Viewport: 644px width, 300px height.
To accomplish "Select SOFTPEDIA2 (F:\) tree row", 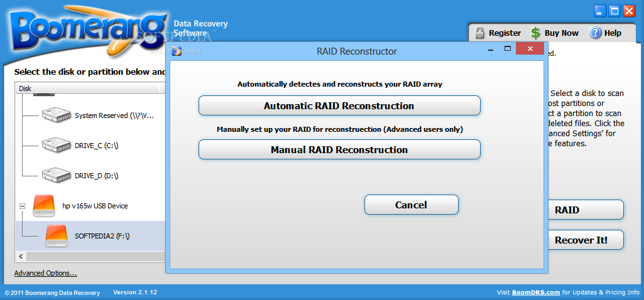I will (x=90, y=236).
